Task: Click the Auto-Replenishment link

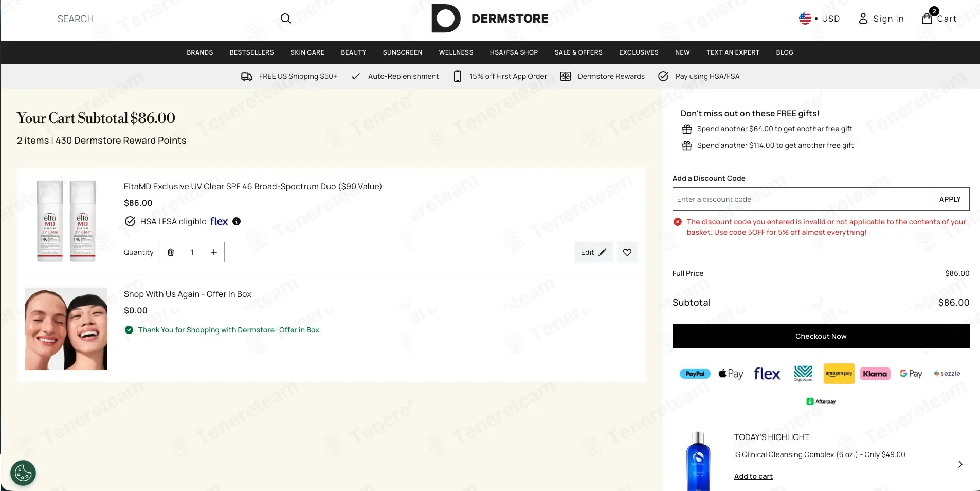Action: 404,76
